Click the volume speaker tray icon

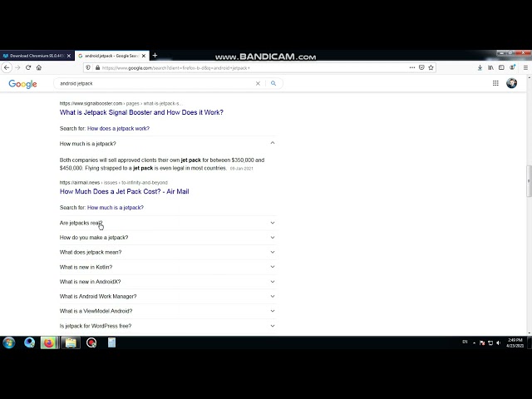point(499,343)
